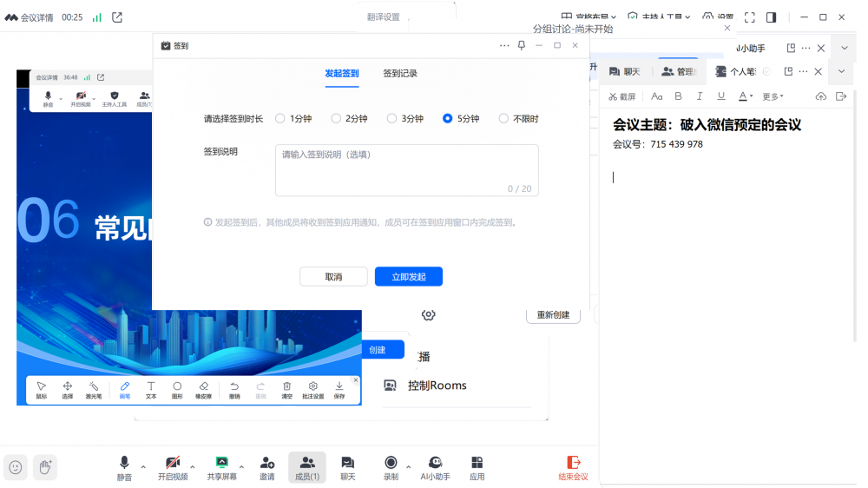This screenshot has height=488, width=868.
Task: Select the 激光笔 laser pointer tool
Action: [x=94, y=390]
